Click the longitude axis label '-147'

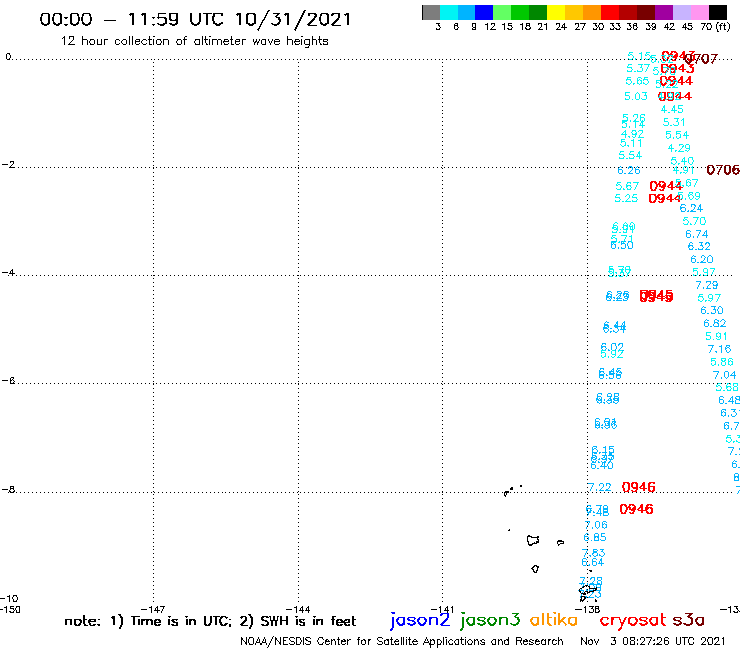(153, 609)
